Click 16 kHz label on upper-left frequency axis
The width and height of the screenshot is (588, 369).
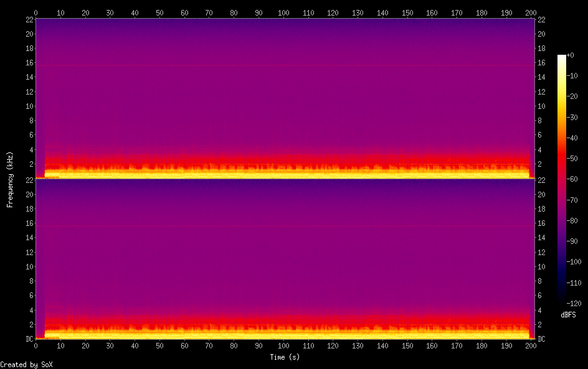click(x=29, y=63)
